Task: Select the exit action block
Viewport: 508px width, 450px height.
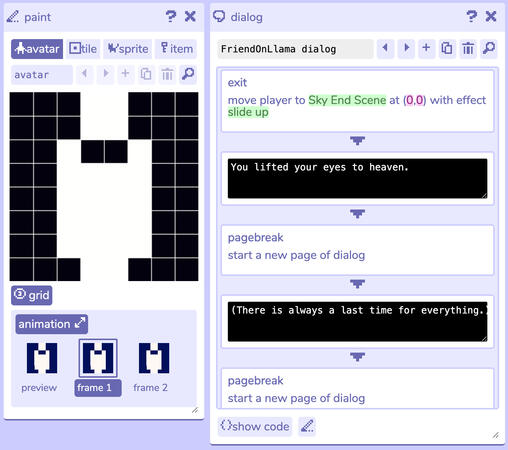Action: pos(357,101)
